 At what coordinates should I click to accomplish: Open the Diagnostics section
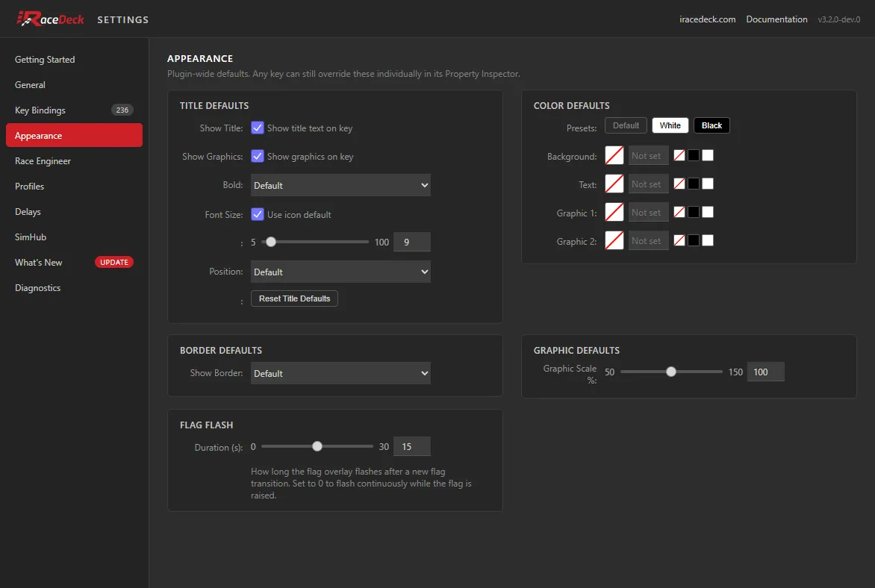[x=74, y=288]
